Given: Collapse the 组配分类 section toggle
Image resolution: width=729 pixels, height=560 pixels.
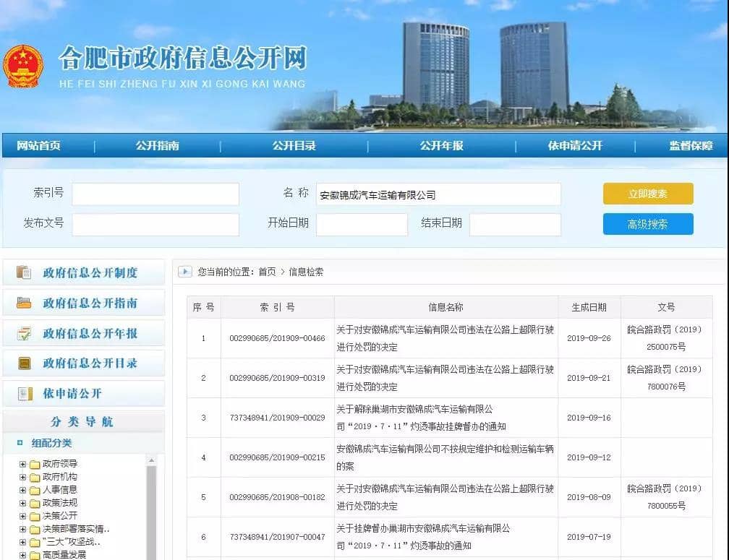Looking at the screenshot, I should pos(20,443).
